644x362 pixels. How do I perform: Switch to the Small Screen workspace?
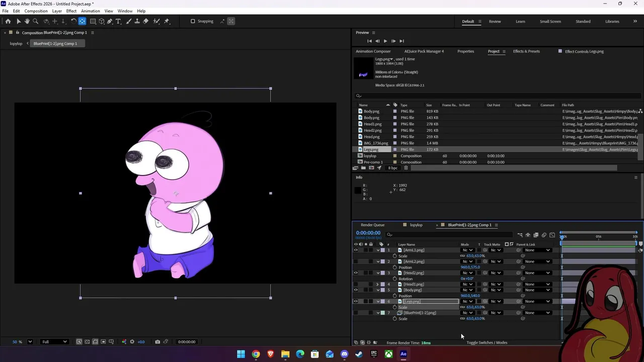click(x=550, y=21)
